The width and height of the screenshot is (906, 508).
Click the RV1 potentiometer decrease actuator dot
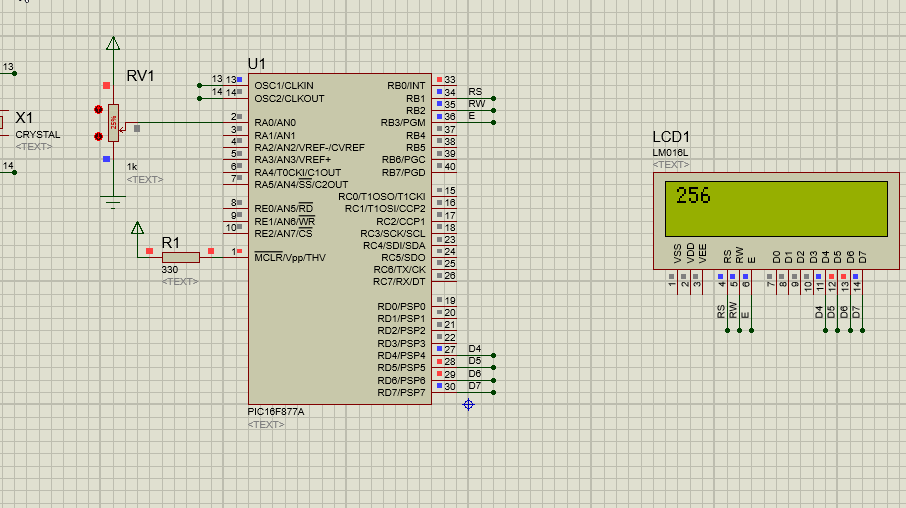(98, 136)
